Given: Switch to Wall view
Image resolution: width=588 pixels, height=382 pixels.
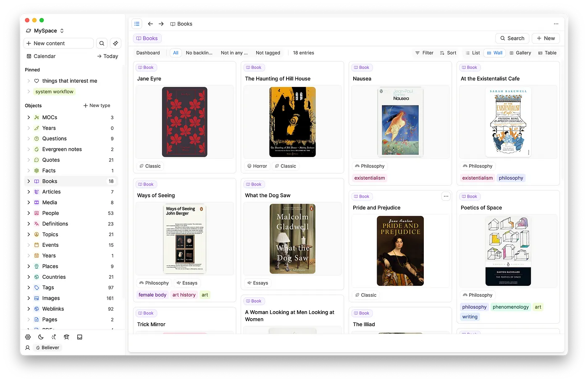Looking at the screenshot, I should coord(495,53).
